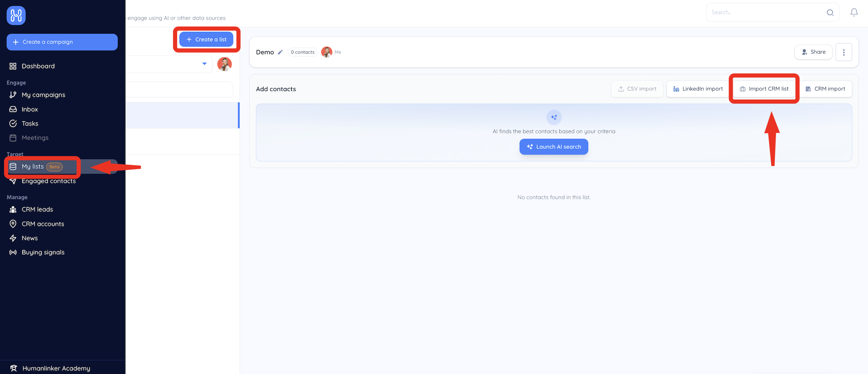Click the Dashboard grid icon

point(13,66)
